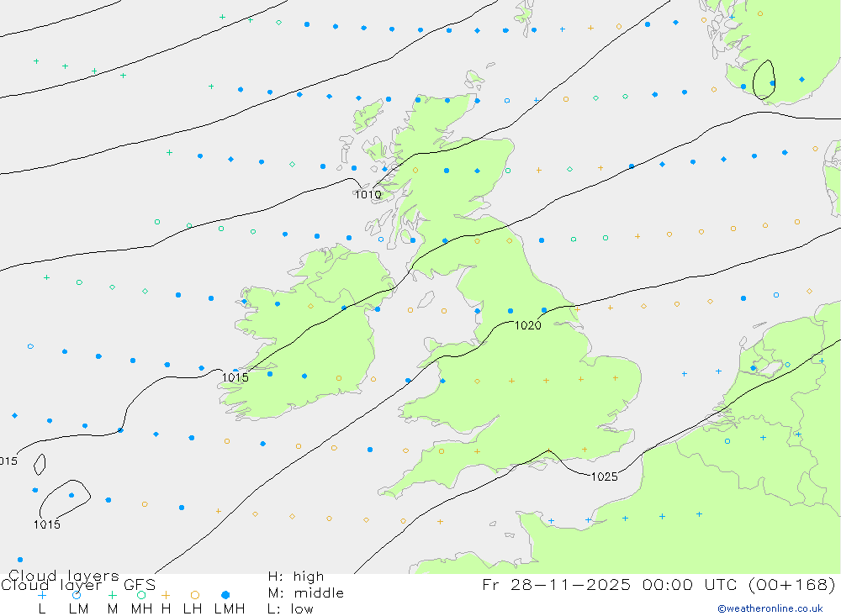The image size is (841, 616).
Task: Click the 'H: high' legend explanation
Action: (296, 577)
